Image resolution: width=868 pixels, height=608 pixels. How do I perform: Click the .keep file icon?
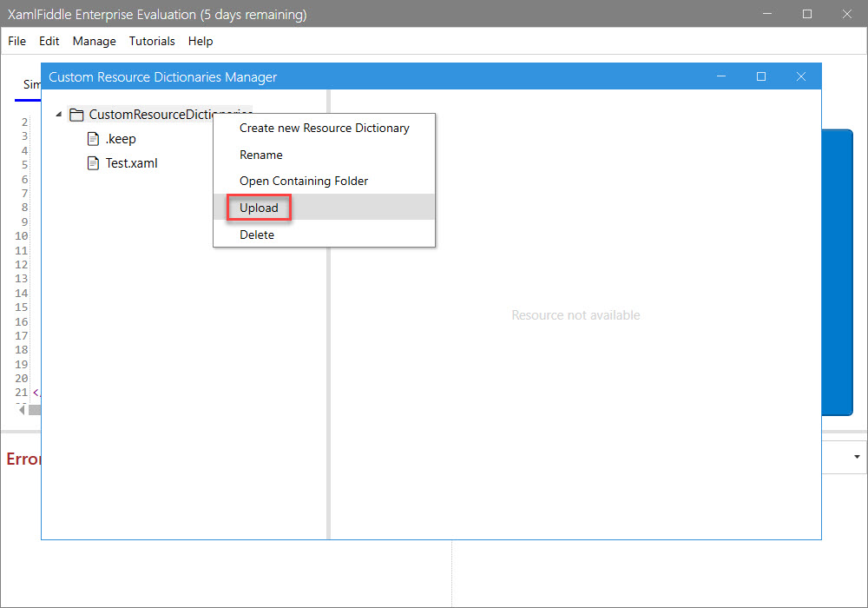coord(93,138)
